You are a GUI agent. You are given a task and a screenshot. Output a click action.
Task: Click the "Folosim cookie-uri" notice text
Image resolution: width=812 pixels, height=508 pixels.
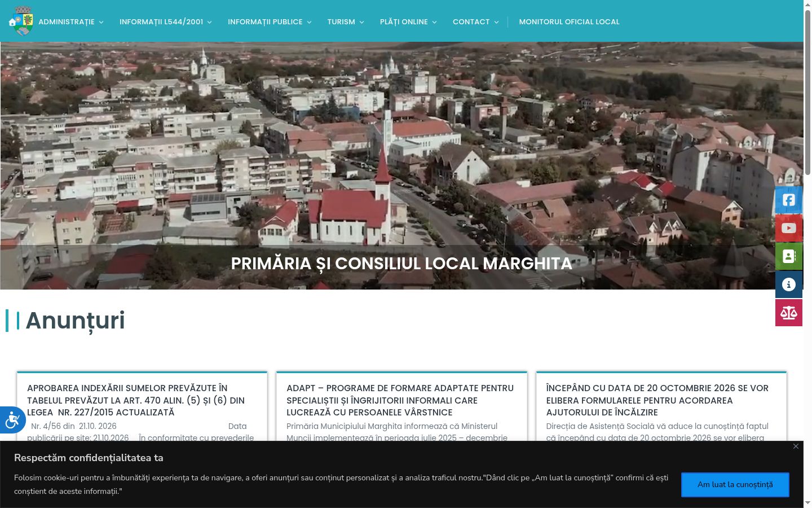coord(341,484)
